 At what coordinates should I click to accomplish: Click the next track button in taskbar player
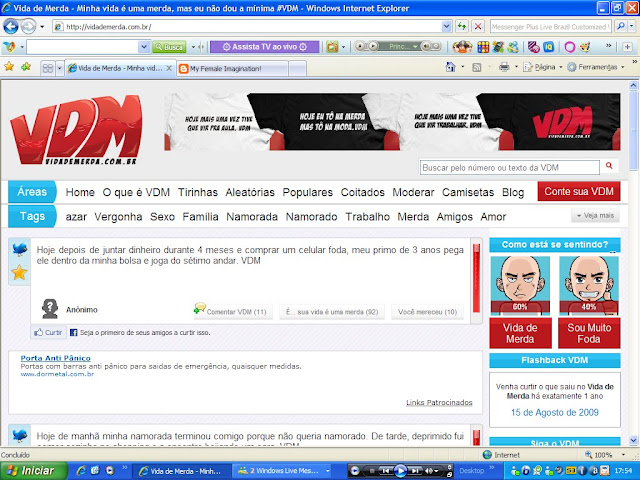pos(414,471)
